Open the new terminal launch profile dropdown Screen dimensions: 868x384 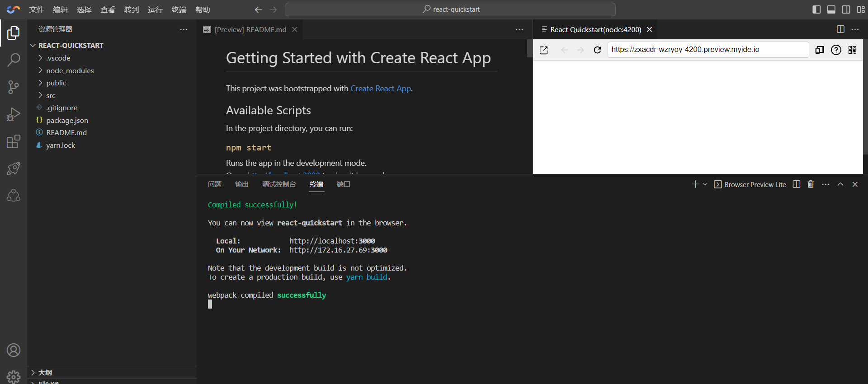(x=705, y=184)
